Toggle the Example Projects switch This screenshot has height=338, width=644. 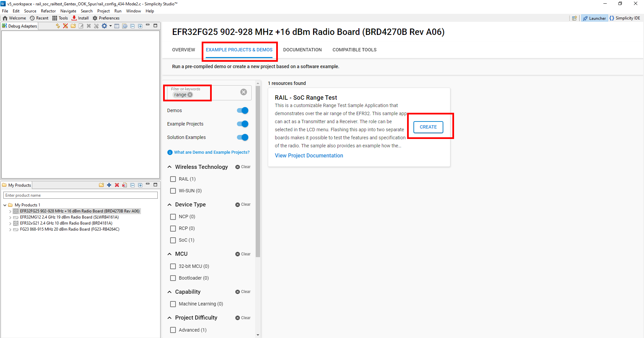pyautogui.click(x=243, y=124)
